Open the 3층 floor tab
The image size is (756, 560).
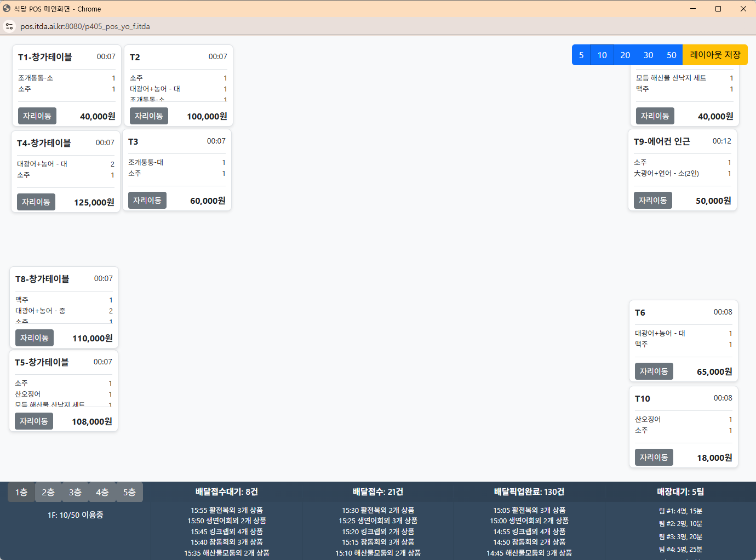pyautogui.click(x=75, y=492)
